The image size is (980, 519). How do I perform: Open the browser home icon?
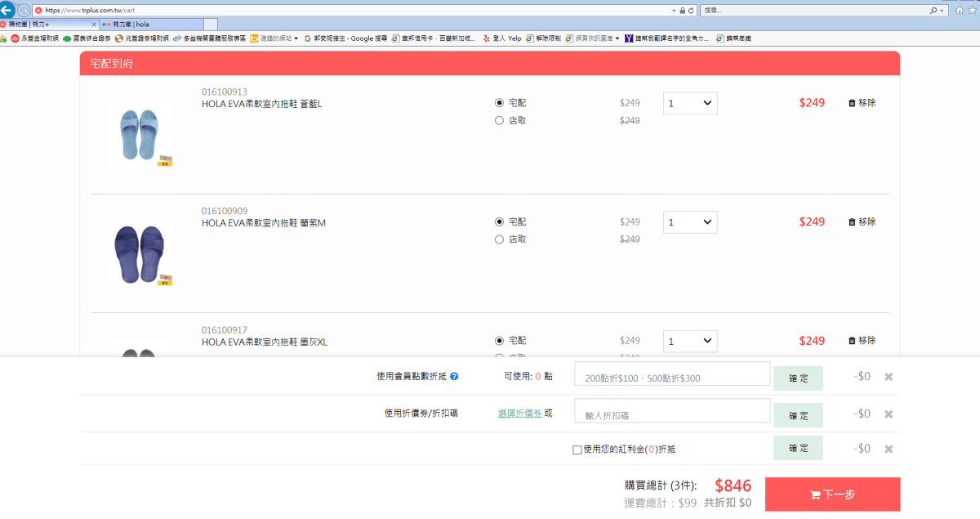pos(960,11)
